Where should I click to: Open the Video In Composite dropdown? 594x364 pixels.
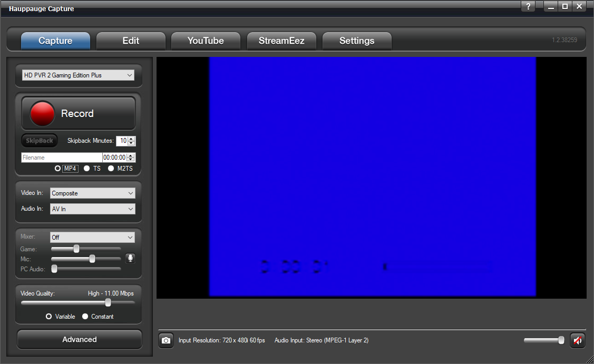[x=92, y=193]
